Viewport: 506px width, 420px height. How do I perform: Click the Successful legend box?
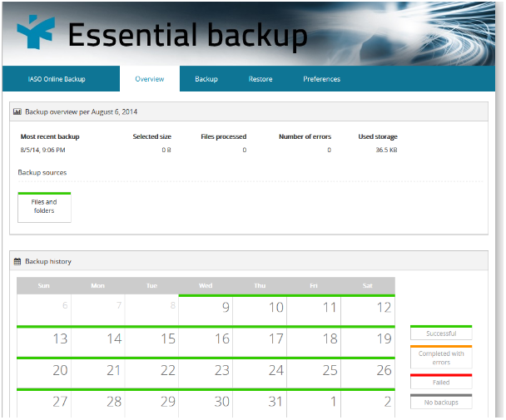coord(441,333)
